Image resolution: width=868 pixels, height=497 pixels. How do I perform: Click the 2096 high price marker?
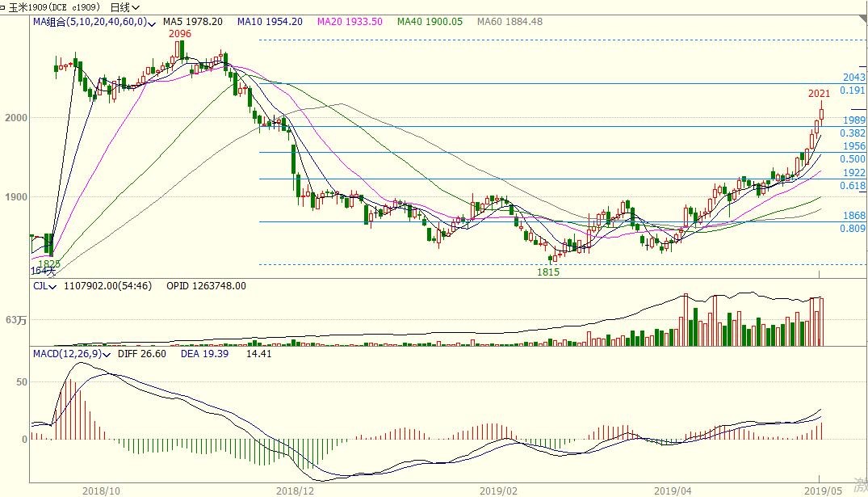179,34
